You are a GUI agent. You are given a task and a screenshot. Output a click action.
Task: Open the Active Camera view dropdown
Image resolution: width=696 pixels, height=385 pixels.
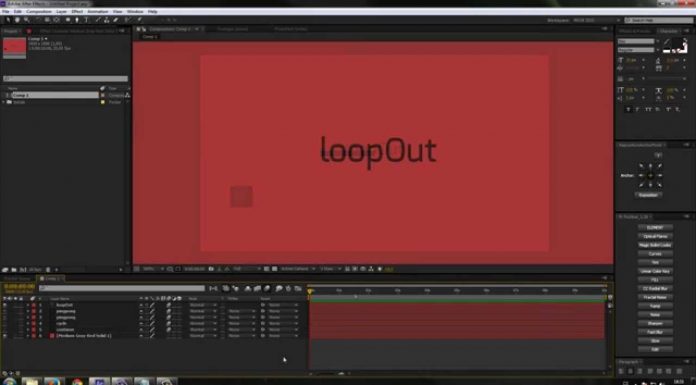click(x=298, y=269)
